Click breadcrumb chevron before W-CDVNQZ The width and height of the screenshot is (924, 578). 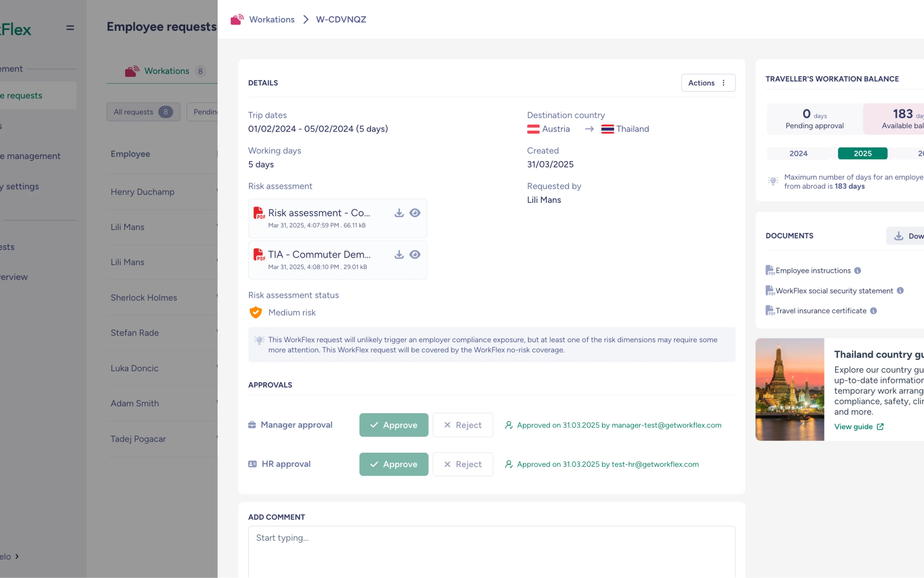[306, 19]
